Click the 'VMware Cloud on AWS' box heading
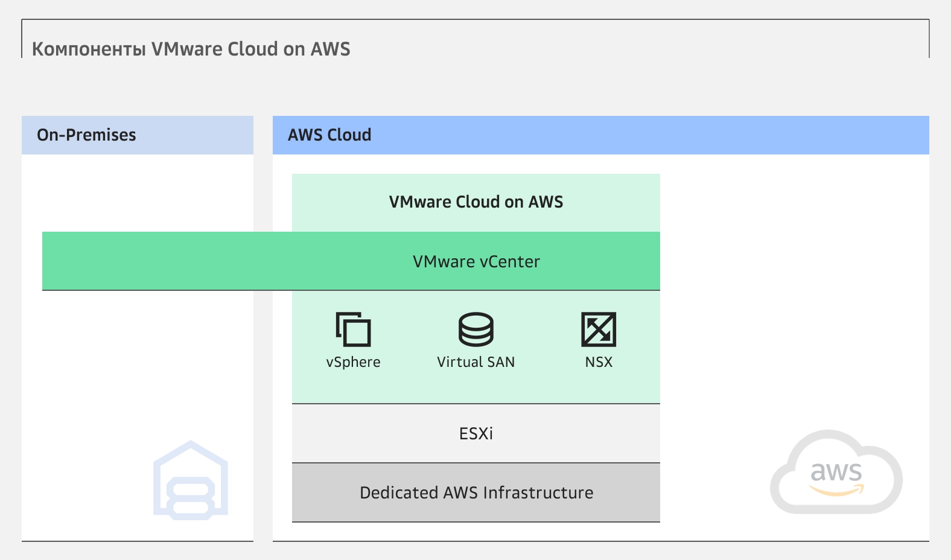Image resolution: width=951 pixels, height=560 pixels. 476,202
